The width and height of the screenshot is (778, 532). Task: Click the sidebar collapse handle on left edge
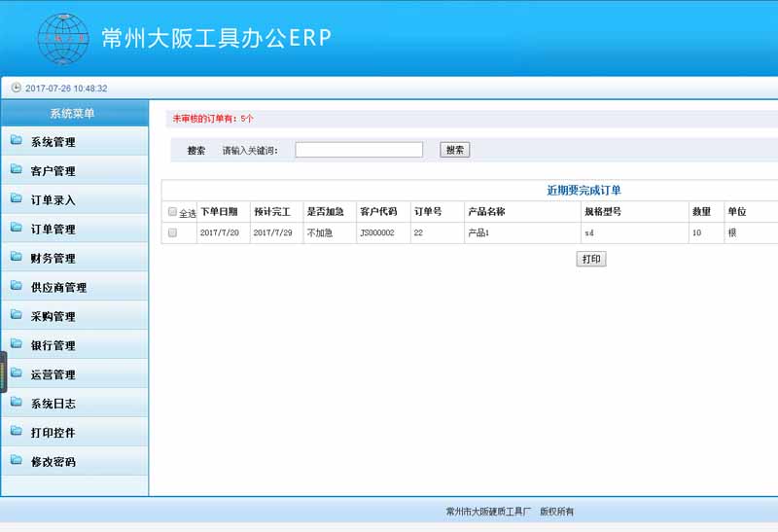3,372
